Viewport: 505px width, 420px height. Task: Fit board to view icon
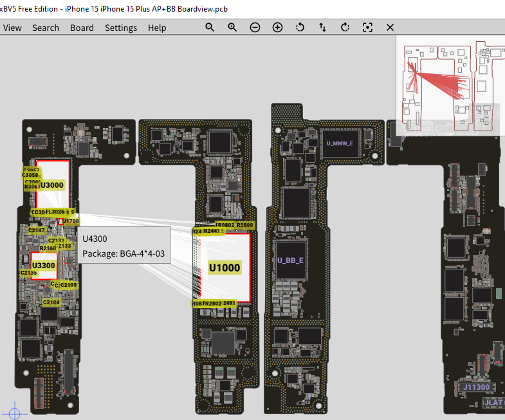coord(367,28)
